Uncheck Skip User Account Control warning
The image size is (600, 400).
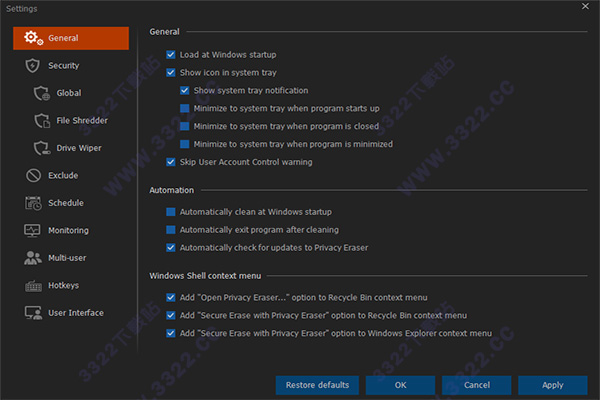[x=171, y=162]
